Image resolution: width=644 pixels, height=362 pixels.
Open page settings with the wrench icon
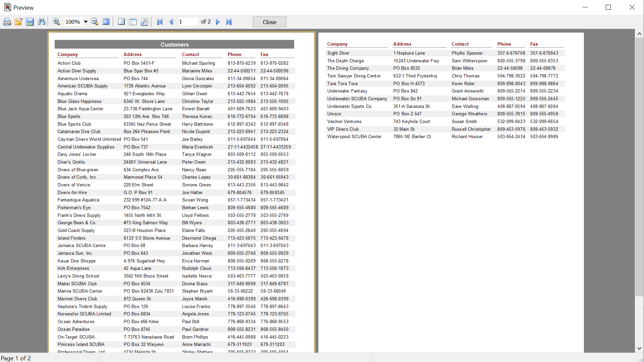[144, 22]
